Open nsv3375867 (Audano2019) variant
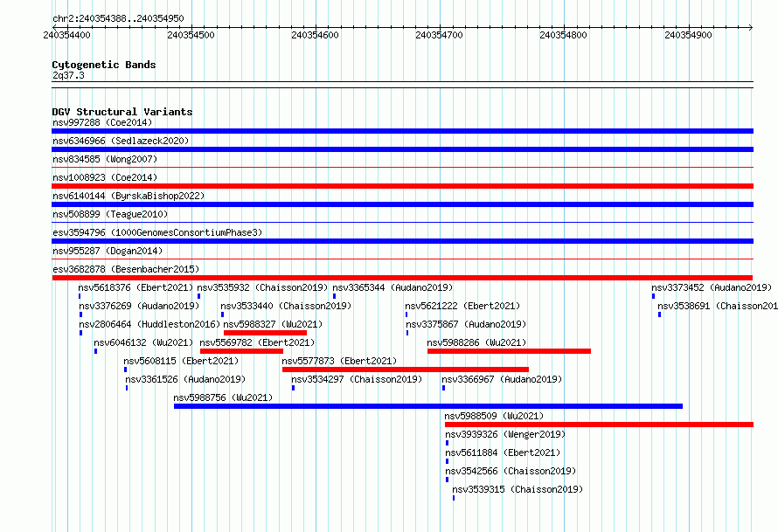The height and width of the screenshot is (532, 778). tap(466, 324)
